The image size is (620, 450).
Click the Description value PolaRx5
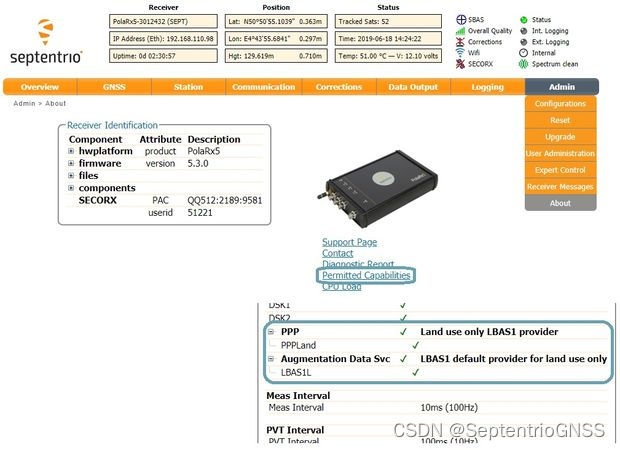point(204,151)
